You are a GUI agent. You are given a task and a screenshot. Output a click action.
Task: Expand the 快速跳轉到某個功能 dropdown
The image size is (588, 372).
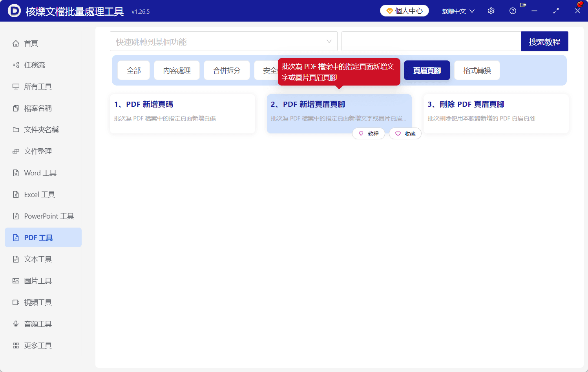pyautogui.click(x=224, y=41)
